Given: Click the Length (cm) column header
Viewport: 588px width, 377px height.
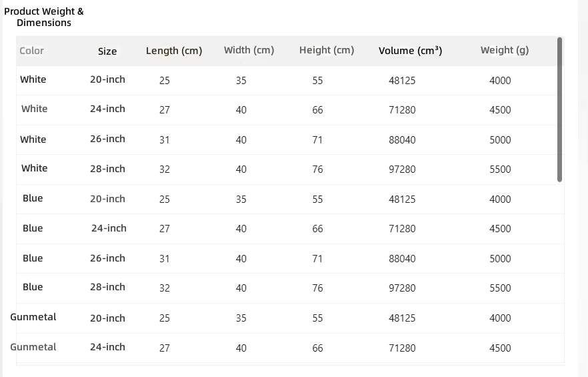Looking at the screenshot, I should coord(174,51).
